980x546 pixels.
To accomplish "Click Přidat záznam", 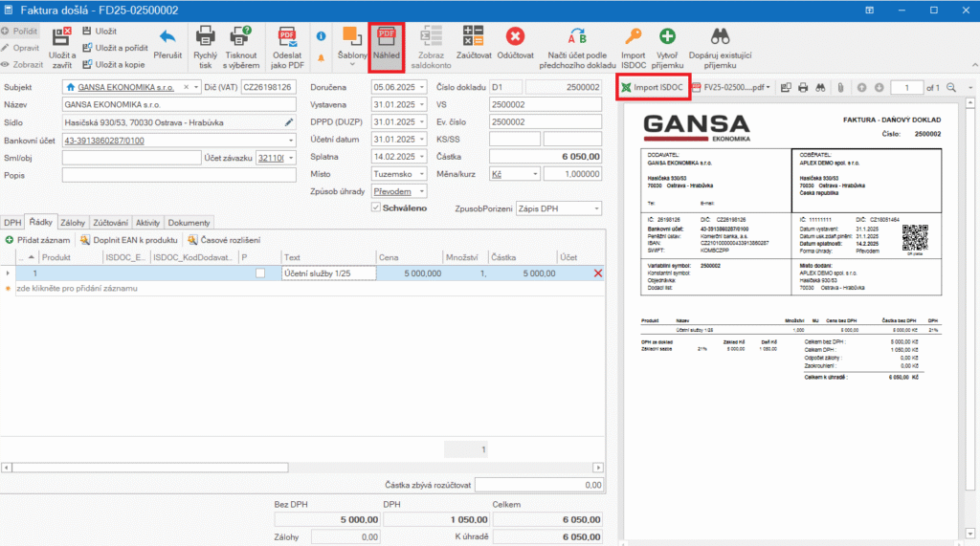I will pos(37,240).
